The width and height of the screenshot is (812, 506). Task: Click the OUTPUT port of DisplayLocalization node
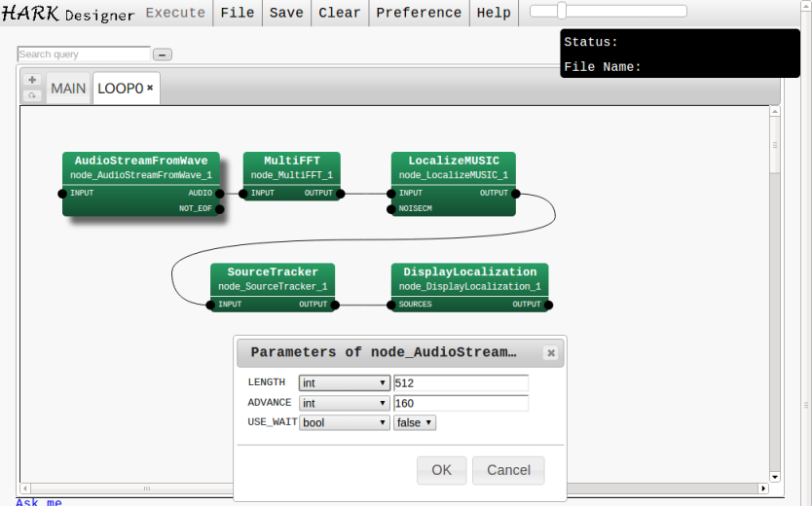click(548, 305)
